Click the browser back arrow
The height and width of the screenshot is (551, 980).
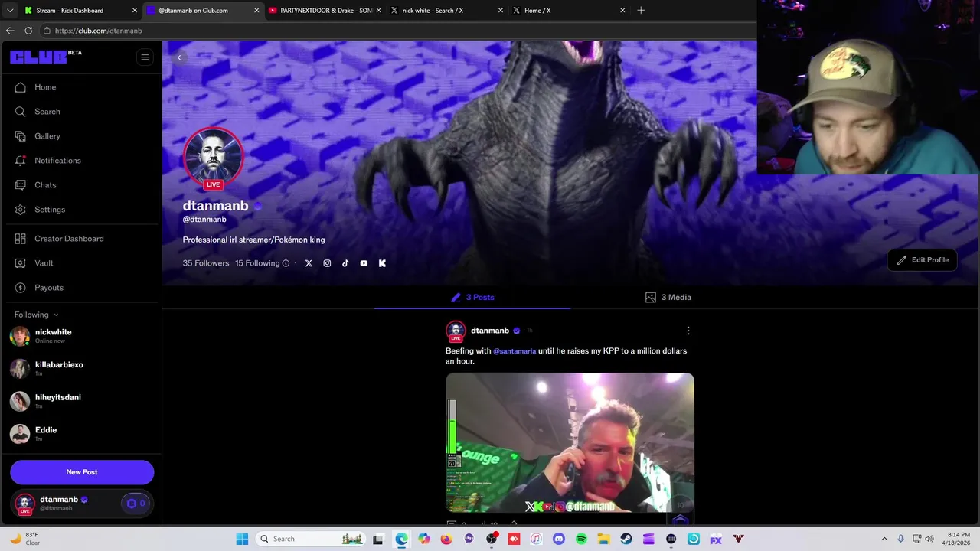pos(10,31)
